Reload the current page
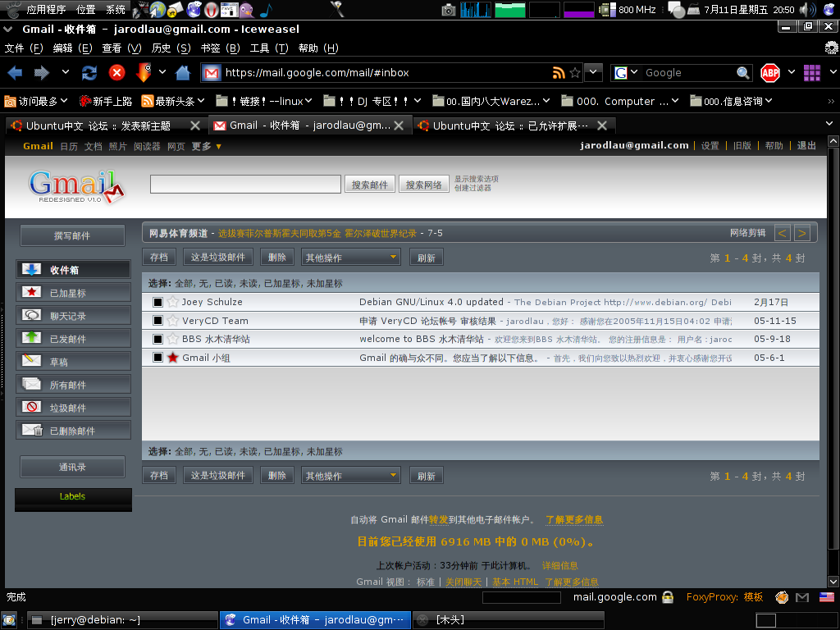Viewport: 840px width, 630px height. click(x=89, y=72)
